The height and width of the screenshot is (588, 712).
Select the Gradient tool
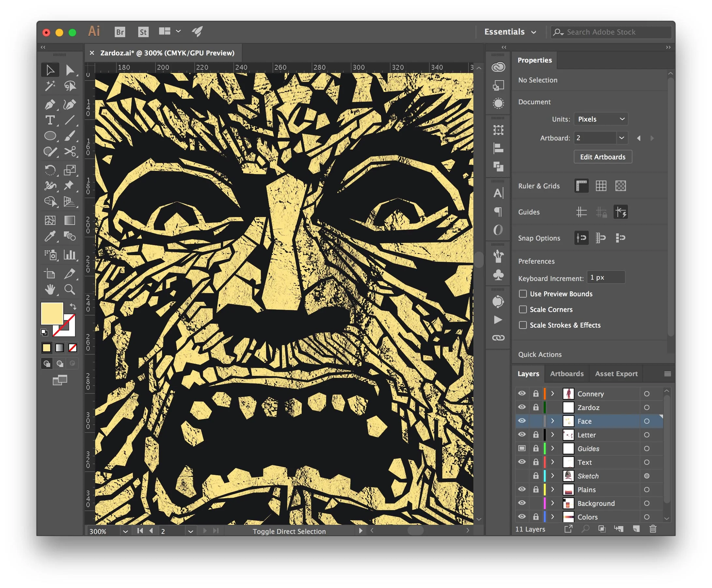70,220
